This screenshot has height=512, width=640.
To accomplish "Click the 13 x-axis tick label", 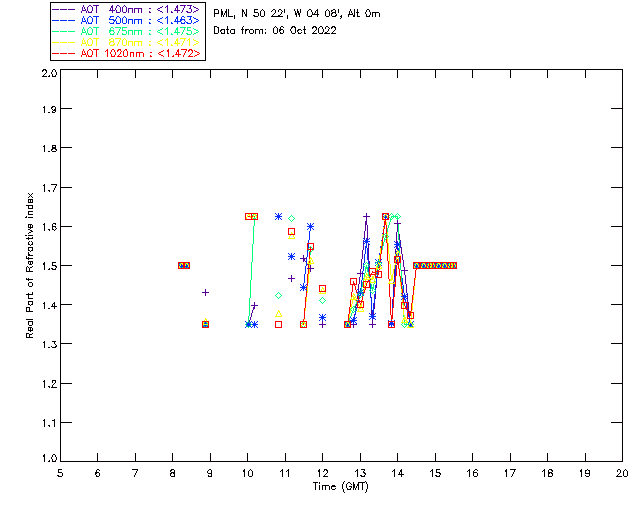I will (x=360, y=473).
